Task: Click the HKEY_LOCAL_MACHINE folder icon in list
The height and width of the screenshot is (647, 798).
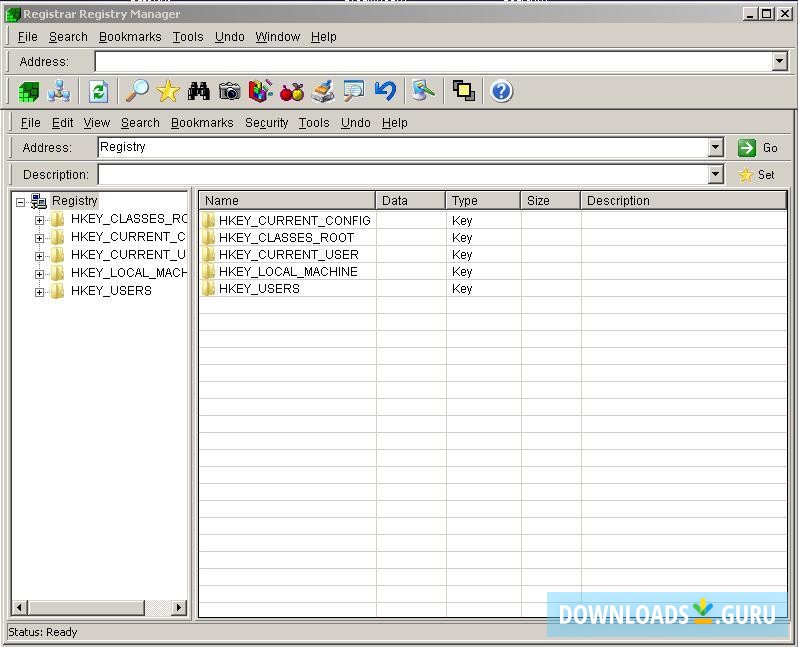Action: pyautogui.click(x=208, y=272)
